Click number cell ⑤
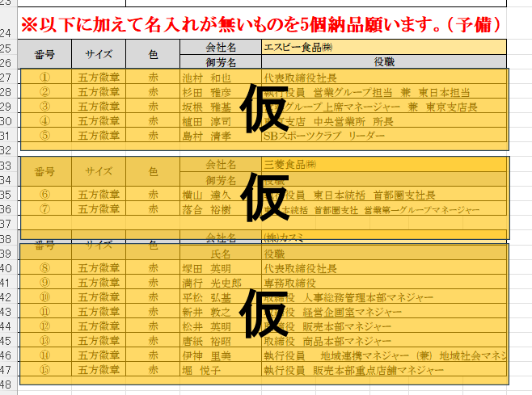The image size is (532, 395). [44, 136]
